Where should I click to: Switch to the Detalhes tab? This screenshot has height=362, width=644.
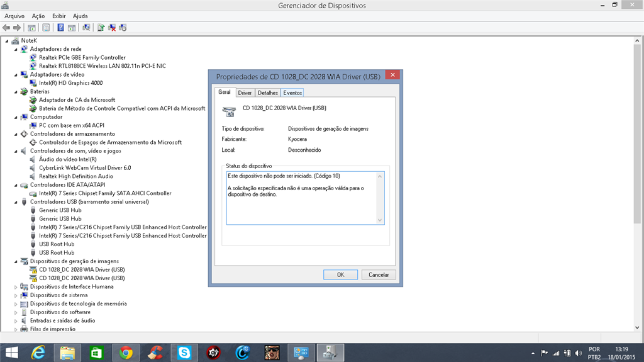click(x=268, y=93)
